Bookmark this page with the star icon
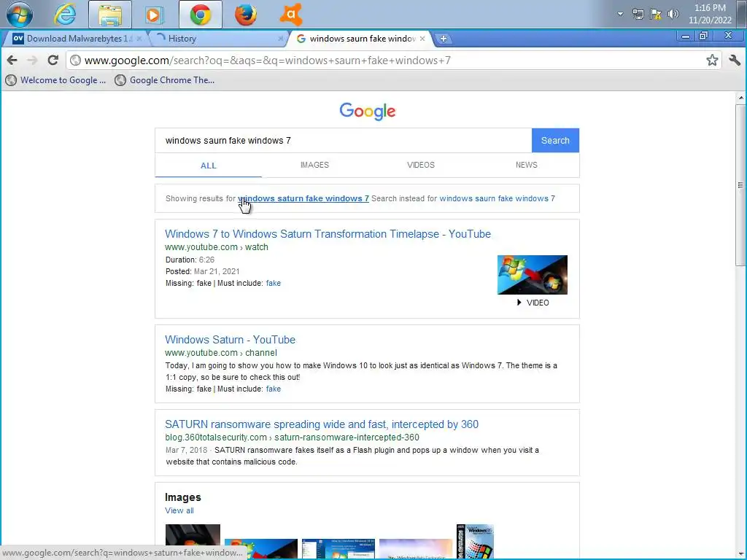This screenshot has width=747, height=560. pyautogui.click(x=712, y=60)
